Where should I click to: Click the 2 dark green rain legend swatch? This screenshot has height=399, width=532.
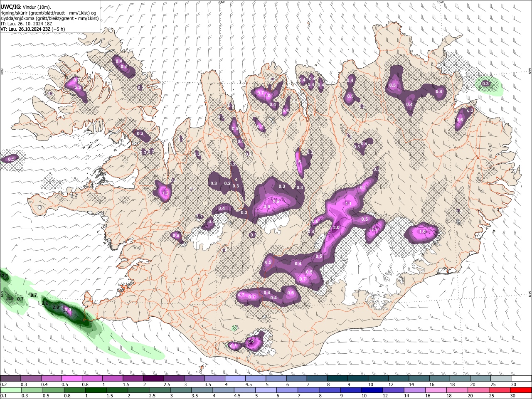click(138, 390)
